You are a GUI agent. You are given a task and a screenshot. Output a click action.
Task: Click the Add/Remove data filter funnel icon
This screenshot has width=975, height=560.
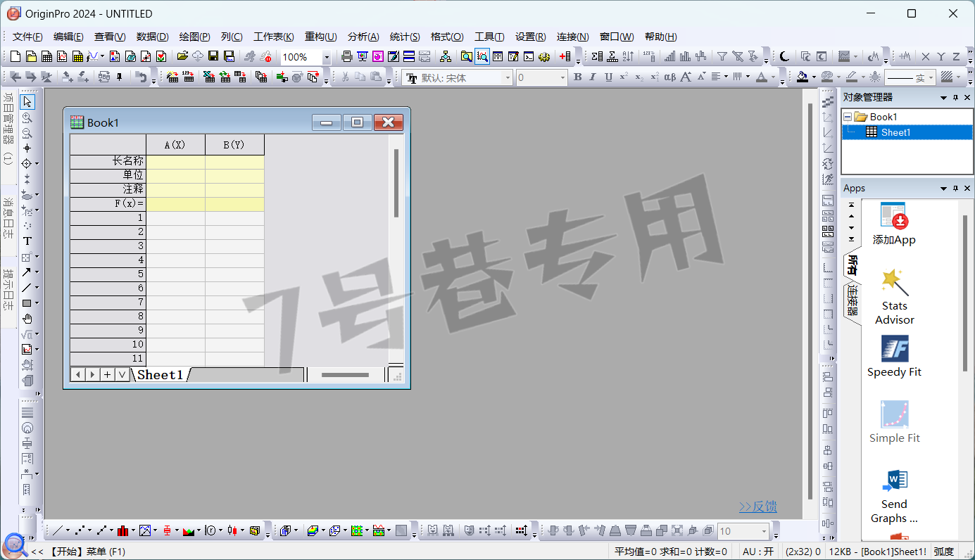(x=722, y=56)
